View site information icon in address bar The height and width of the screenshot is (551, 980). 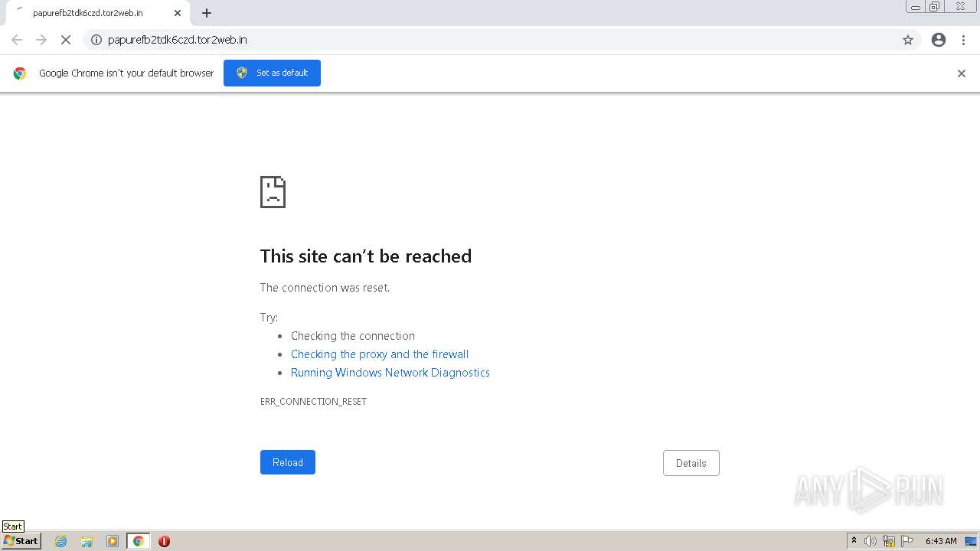pos(96,40)
